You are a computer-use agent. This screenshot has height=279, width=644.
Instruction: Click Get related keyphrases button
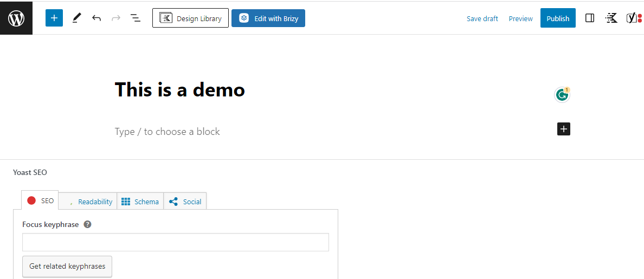(x=67, y=267)
